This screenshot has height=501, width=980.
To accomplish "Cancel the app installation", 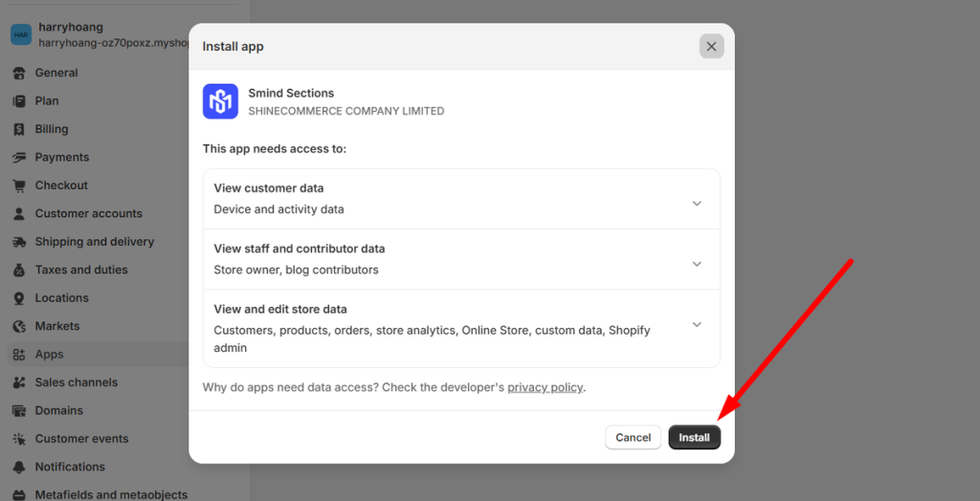I will pyautogui.click(x=634, y=437).
